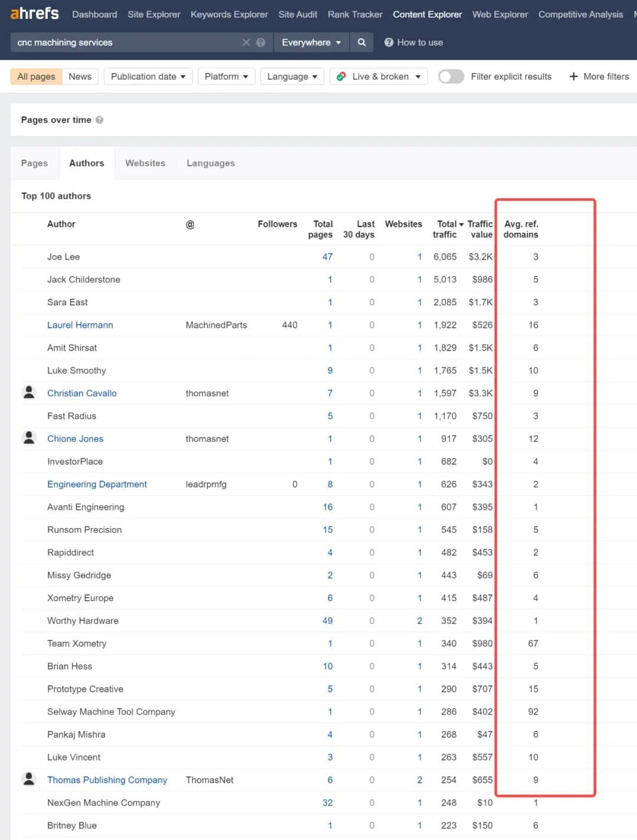Open the Language filter dropdown

point(293,77)
